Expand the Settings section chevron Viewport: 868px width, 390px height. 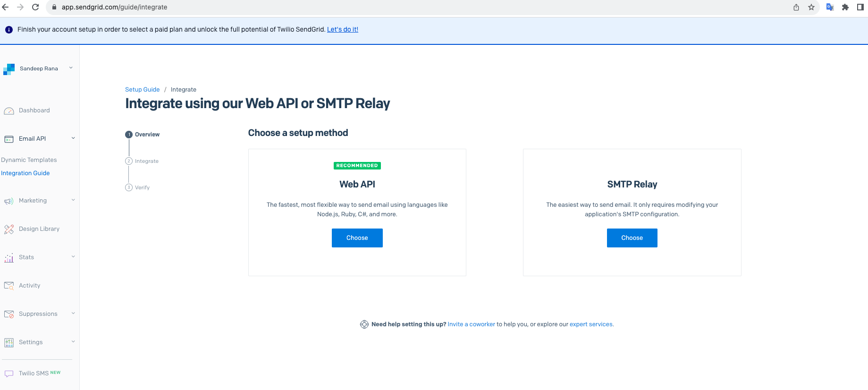click(73, 342)
